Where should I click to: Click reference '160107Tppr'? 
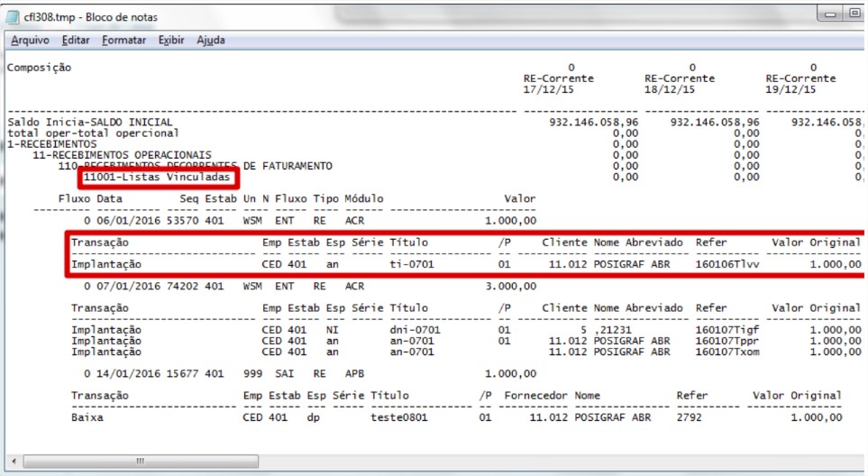pos(727,341)
